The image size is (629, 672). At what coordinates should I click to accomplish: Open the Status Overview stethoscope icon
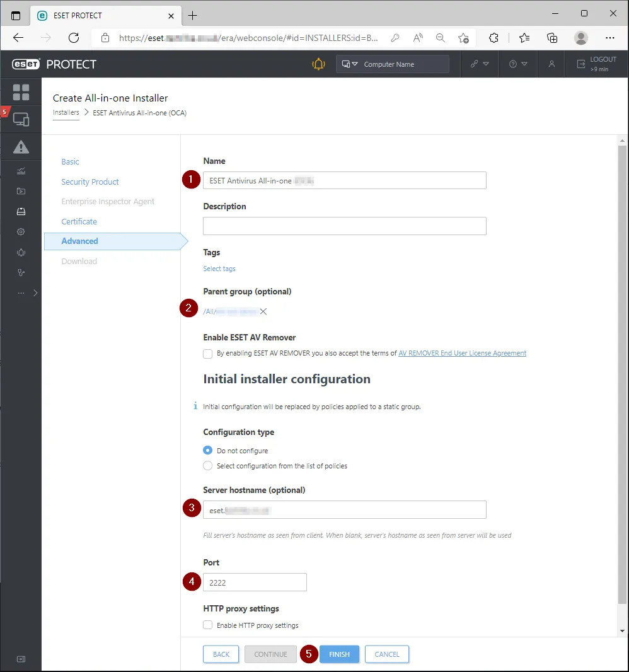point(21,272)
